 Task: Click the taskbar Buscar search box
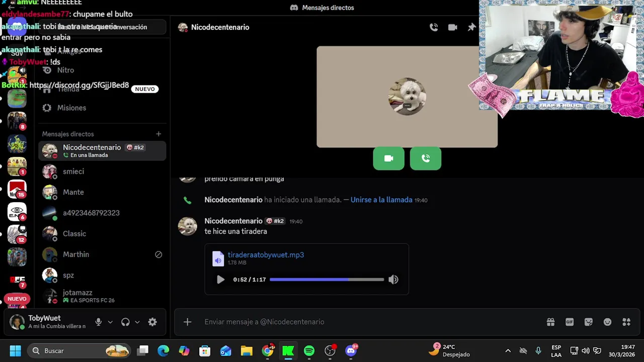[x=78, y=350]
